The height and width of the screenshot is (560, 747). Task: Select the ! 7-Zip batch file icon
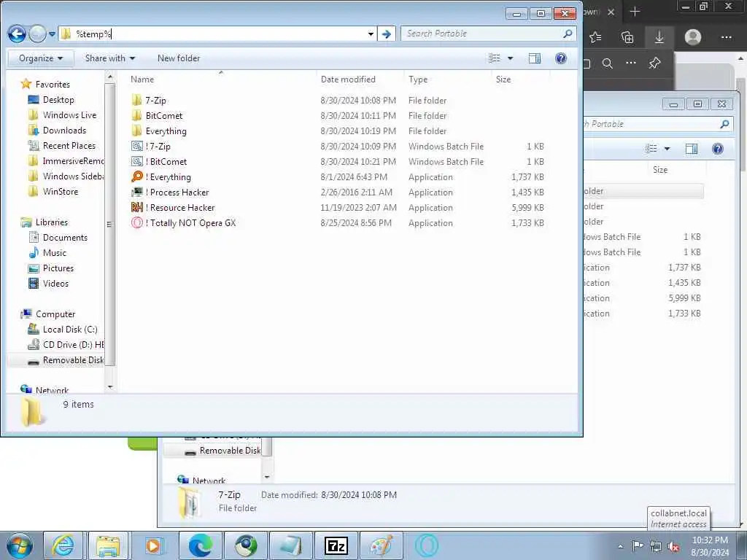pos(136,146)
